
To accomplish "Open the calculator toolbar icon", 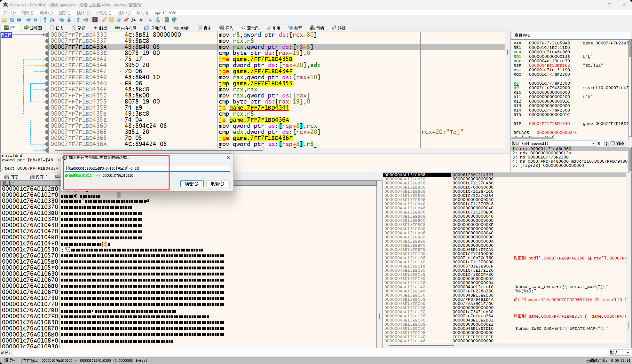I will 167,20.
